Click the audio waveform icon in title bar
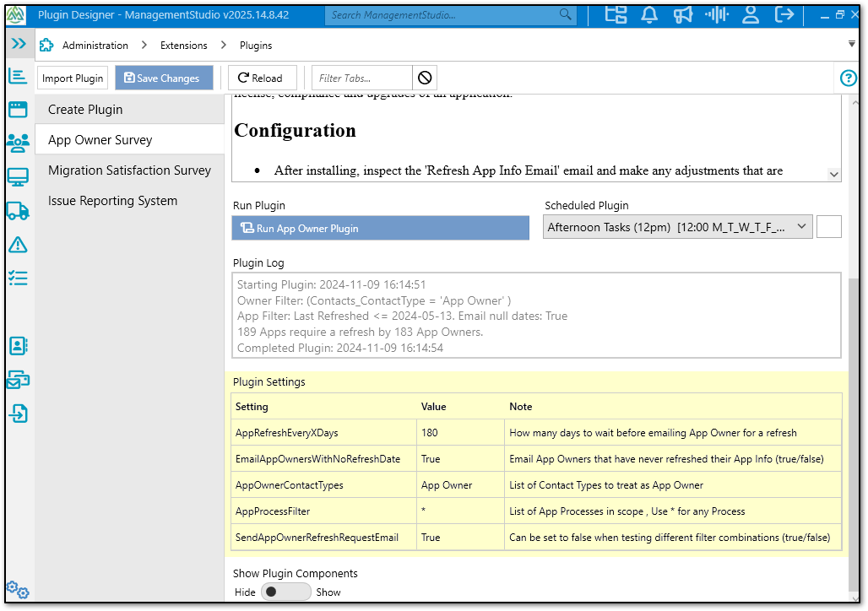This screenshot has width=868, height=611. pyautogui.click(x=717, y=14)
